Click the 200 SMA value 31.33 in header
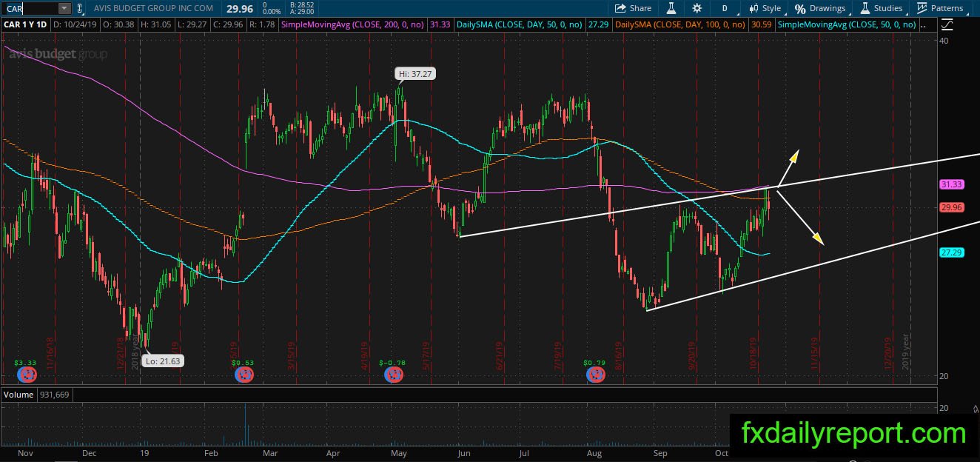980x462 pixels. [440, 24]
